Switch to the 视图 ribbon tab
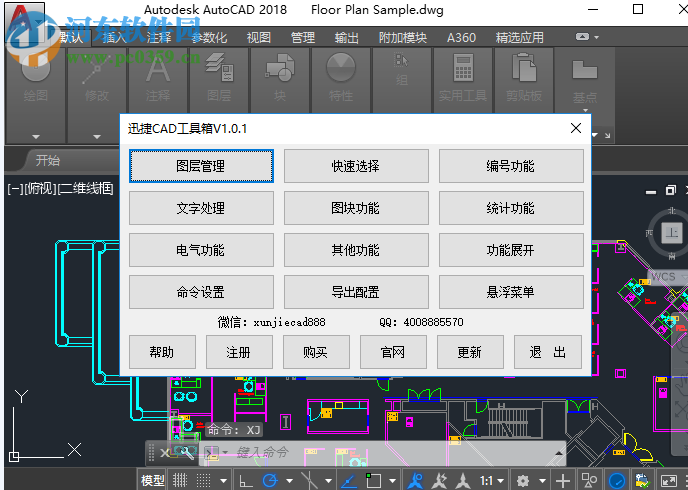Screen dimensions: 688x490 [259, 37]
